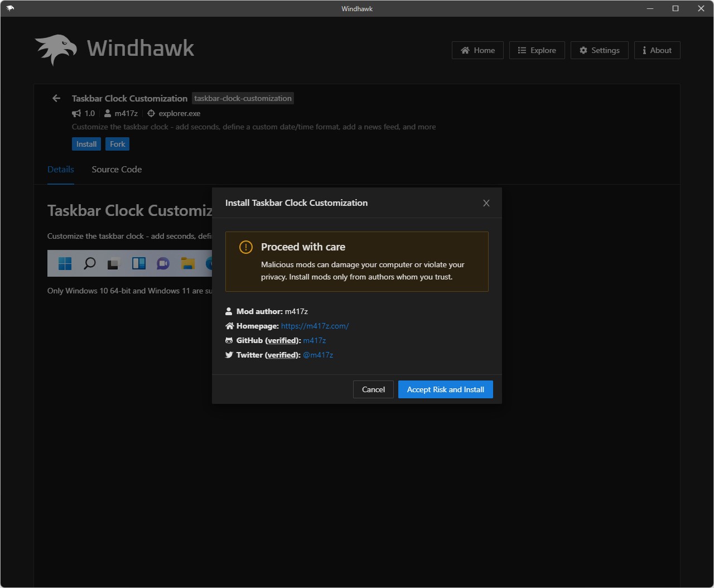The image size is (714, 588).
Task: Click Accept Risk and Install
Action: point(445,389)
